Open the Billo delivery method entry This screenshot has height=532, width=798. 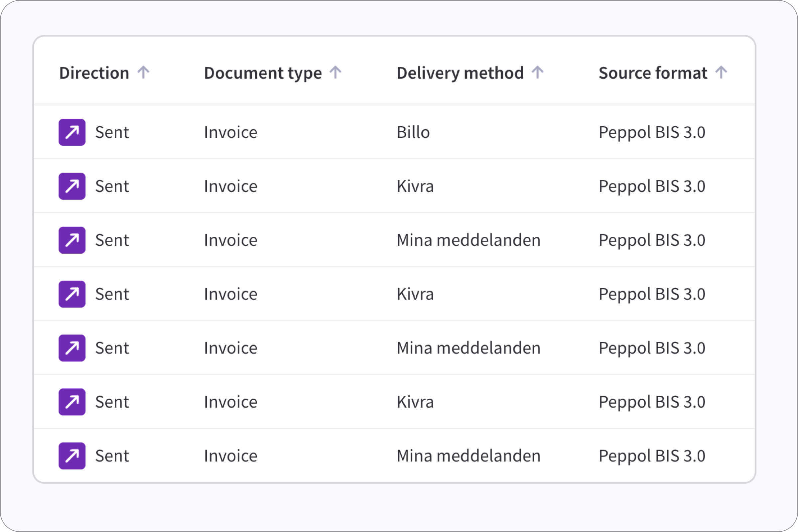413,132
